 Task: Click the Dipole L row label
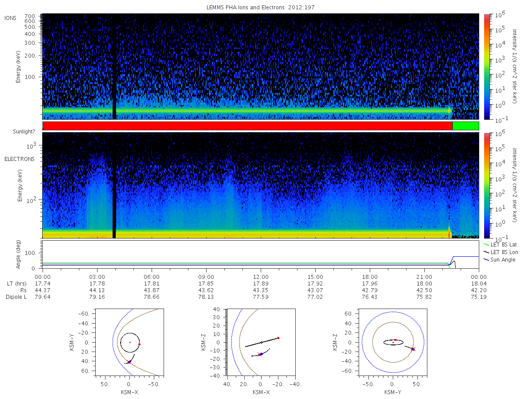pyautogui.click(x=16, y=297)
